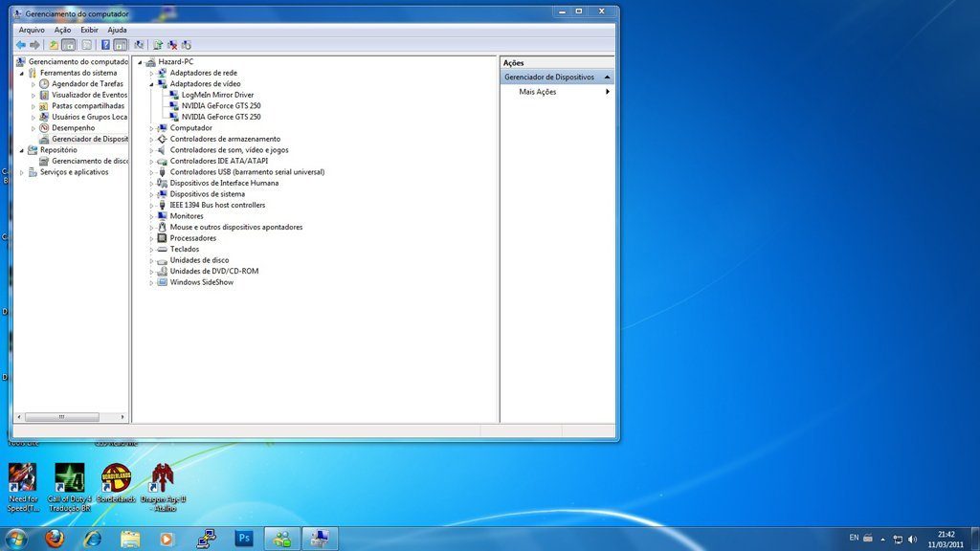
Task: Collapse Gerenciador de Dispositivos actions header
Action: [607, 77]
